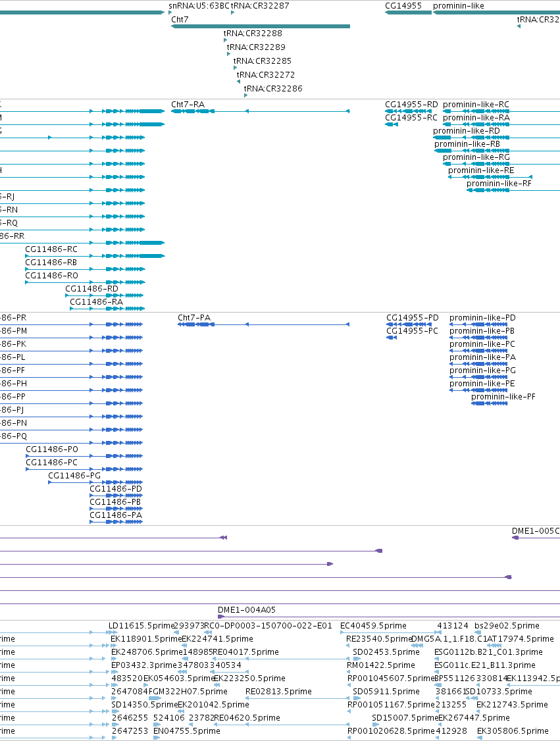Click the RE23540.5prime EST

tap(348, 646)
